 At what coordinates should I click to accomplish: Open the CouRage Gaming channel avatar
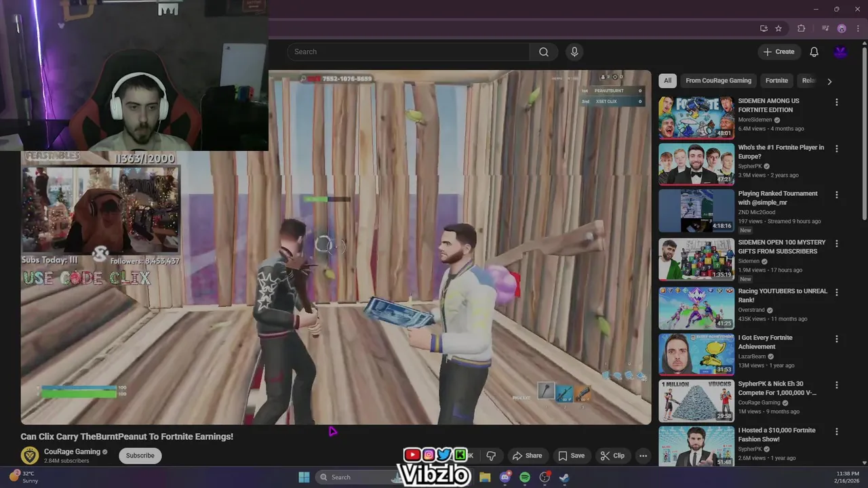click(x=30, y=455)
